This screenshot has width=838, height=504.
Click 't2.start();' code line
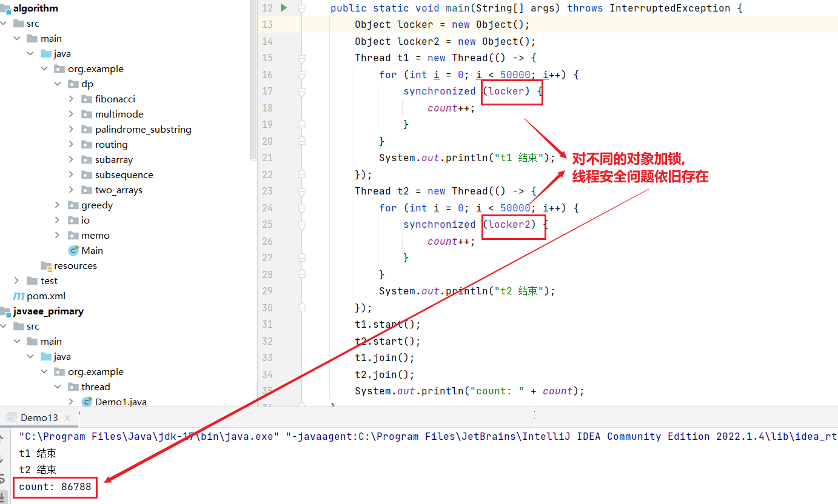pyautogui.click(x=387, y=341)
